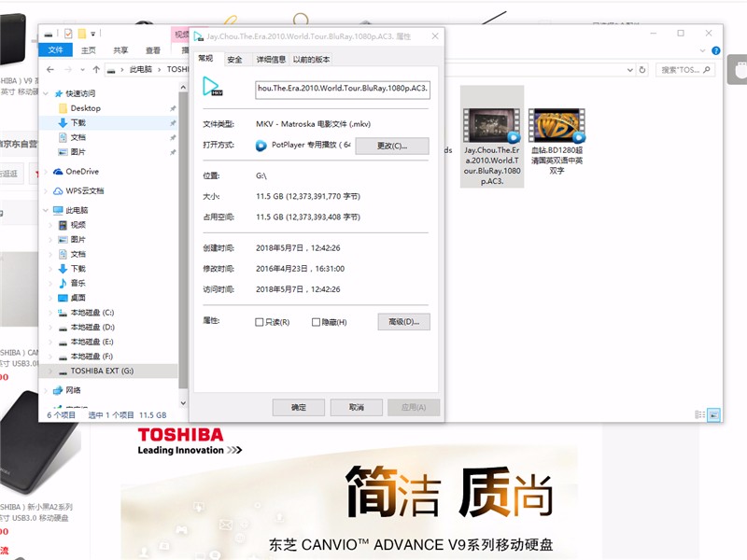Image resolution: width=747 pixels, height=560 pixels.
Task: Go forward in Explorer navigation
Action: 67,69
